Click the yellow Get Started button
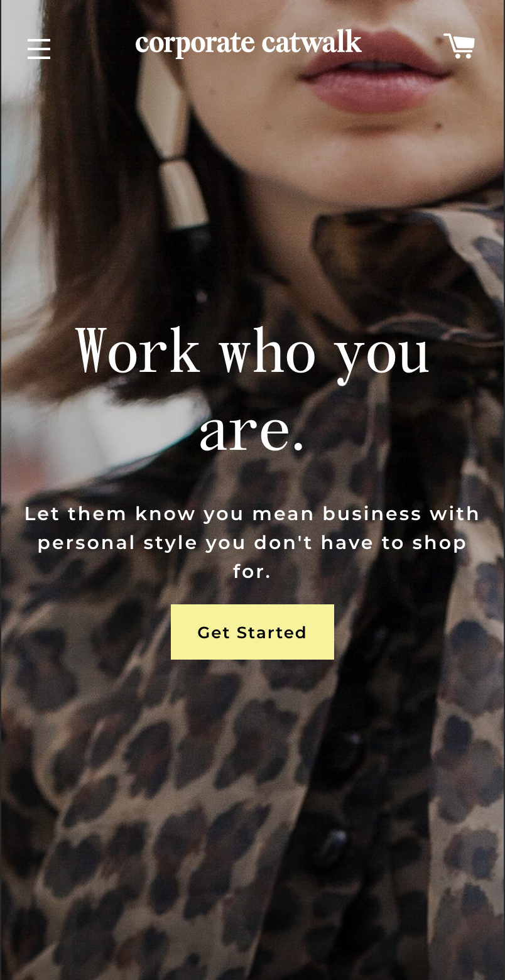 click(253, 632)
